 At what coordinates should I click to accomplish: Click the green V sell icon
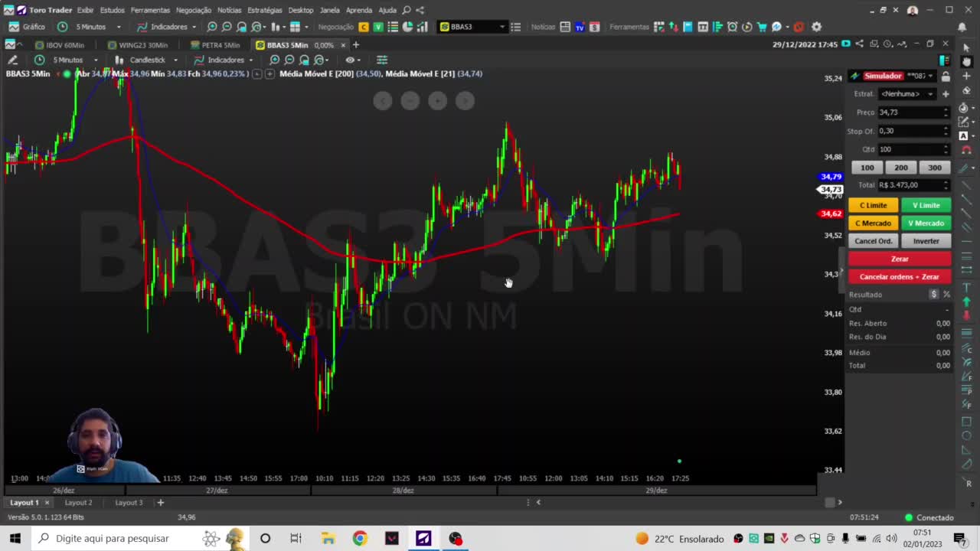(378, 27)
